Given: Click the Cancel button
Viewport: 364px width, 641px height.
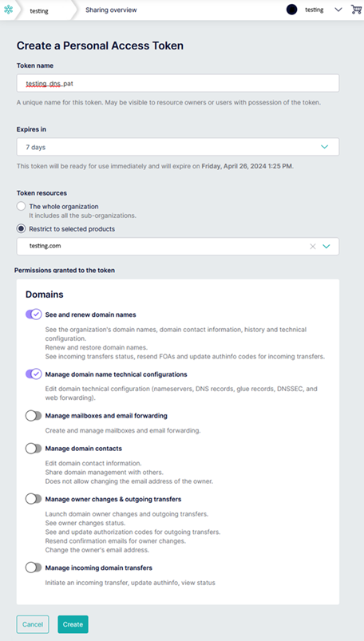Looking at the screenshot, I should click(x=33, y=624).
